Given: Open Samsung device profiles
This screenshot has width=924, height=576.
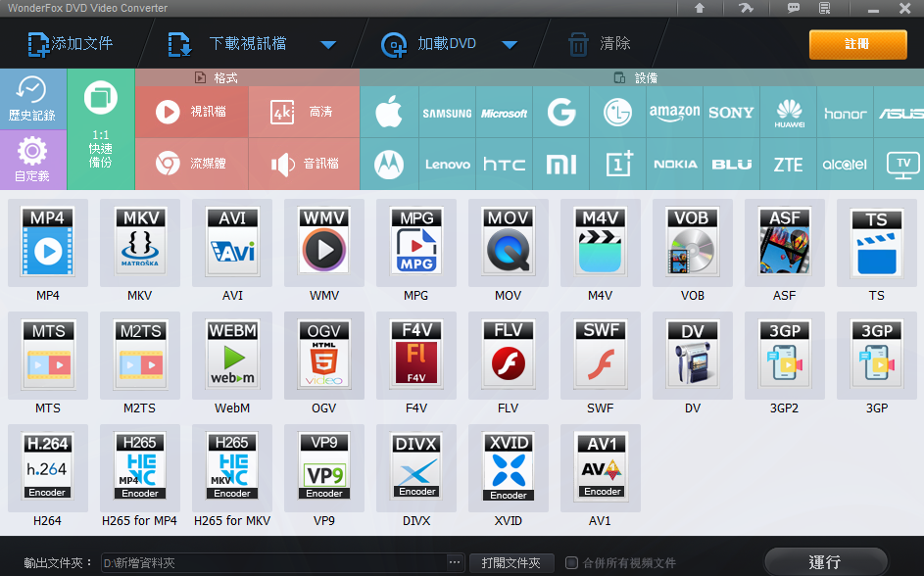Looking at the screenshot, I should click(447, 112).
